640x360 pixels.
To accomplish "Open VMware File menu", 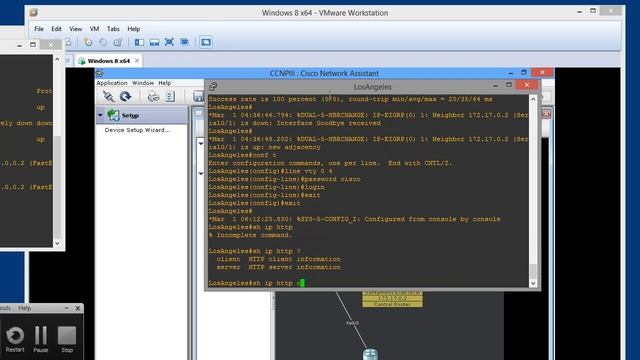I will (x=39, y=29).
